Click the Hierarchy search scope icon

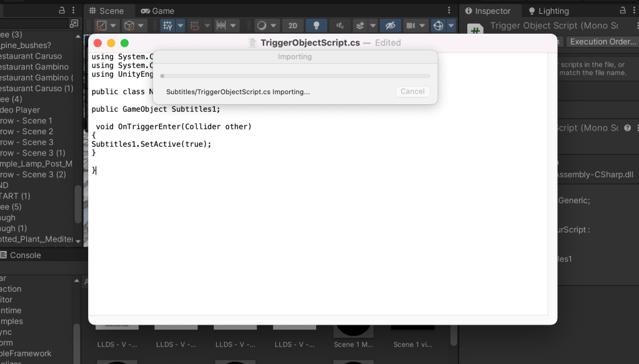[x=74, y=24]
